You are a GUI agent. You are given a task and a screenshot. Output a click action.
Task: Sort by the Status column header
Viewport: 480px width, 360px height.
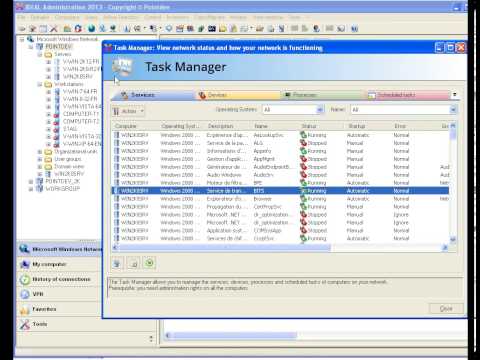pos(322,126)
